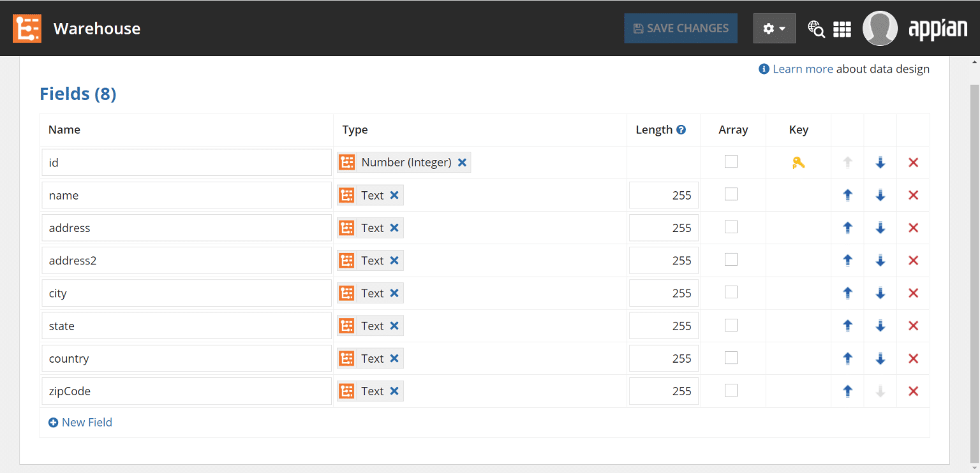Click the orange Warehouse application logo
Screen dimensions: 980x473
coord(27,28)
